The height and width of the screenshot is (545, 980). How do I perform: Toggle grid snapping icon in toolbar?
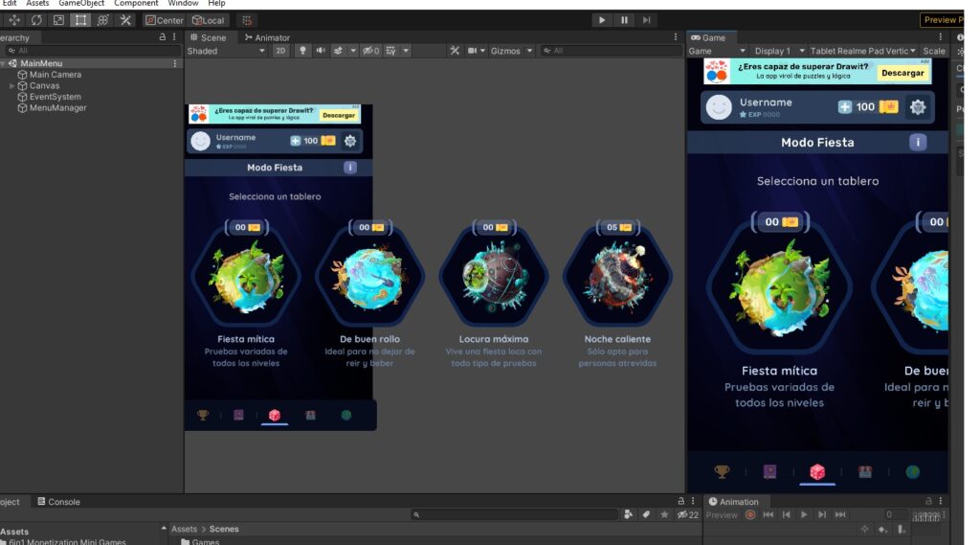point(247,20)
